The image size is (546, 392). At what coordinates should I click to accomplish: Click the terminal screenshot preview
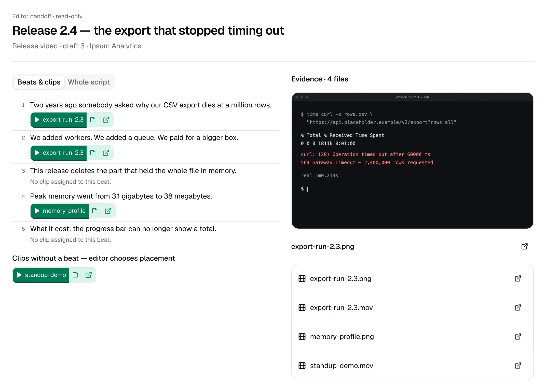click(412, 161)
